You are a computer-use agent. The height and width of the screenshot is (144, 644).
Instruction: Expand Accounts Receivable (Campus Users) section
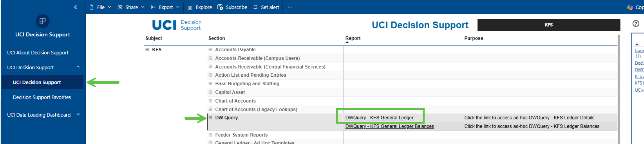point(210,58)
